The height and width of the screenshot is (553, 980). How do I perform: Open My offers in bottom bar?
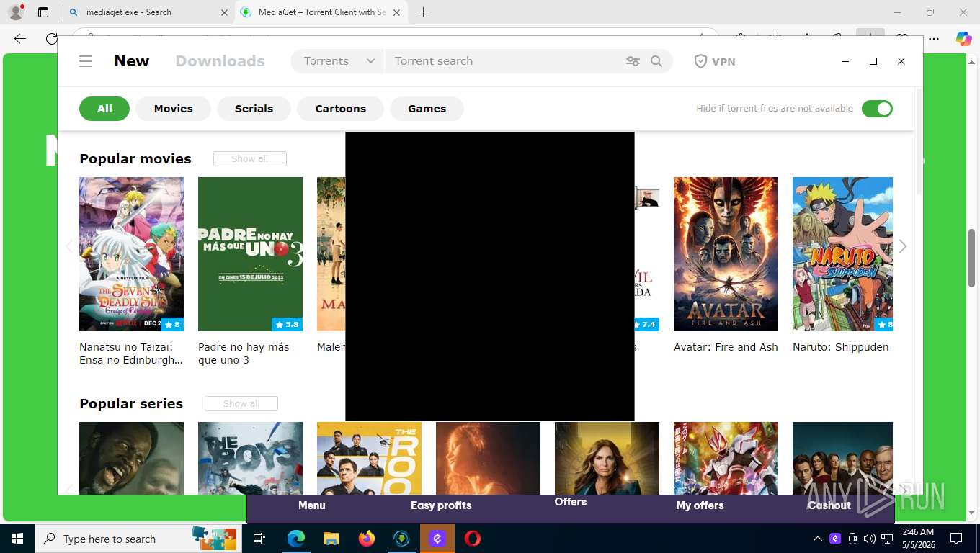[700, 505]
